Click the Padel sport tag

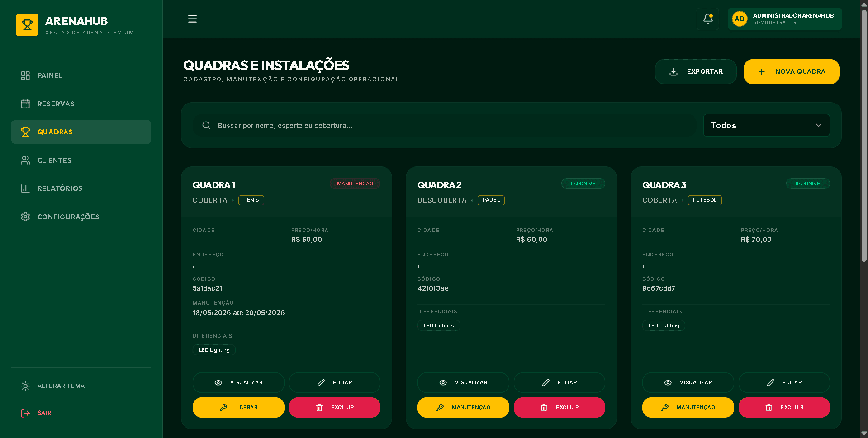491,200
